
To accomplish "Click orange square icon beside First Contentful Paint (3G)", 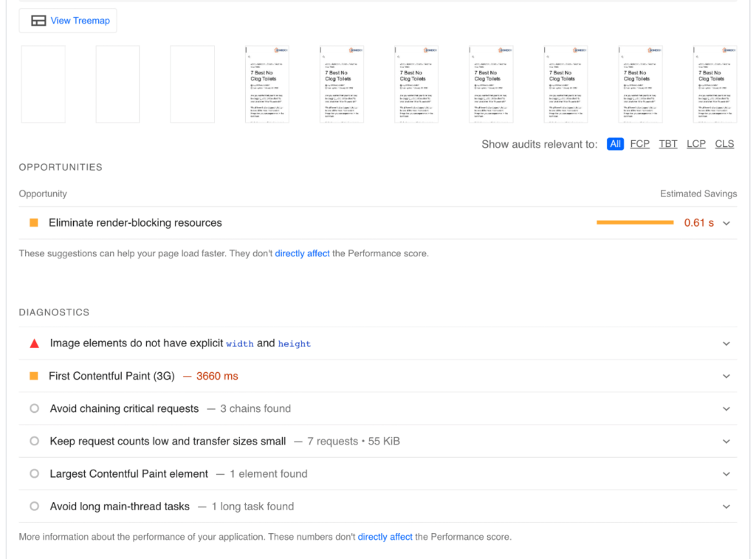I will coord(34,377).
